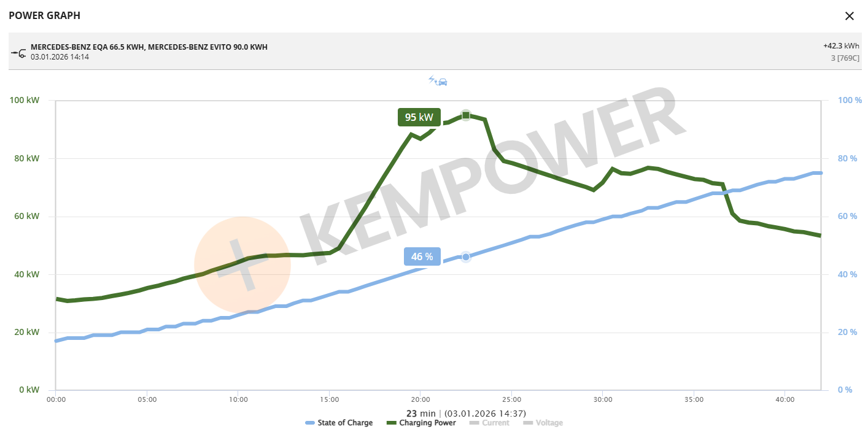Select the green peak power data point marker

tap(466, 115)
